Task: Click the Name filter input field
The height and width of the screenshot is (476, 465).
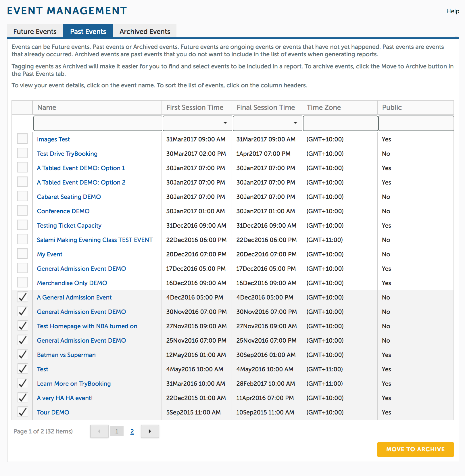Action: pyautogui.click(x=98, y=123)
